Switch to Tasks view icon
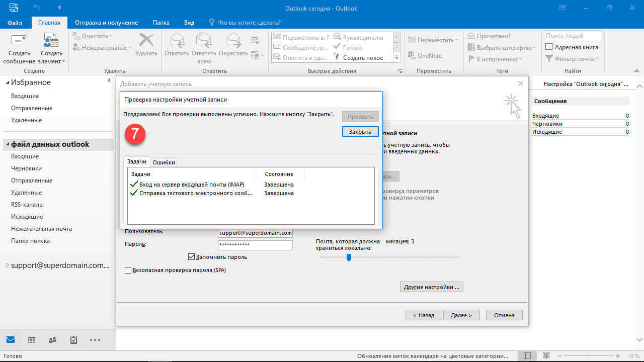The image size is (644, 362). click(74, 340)
